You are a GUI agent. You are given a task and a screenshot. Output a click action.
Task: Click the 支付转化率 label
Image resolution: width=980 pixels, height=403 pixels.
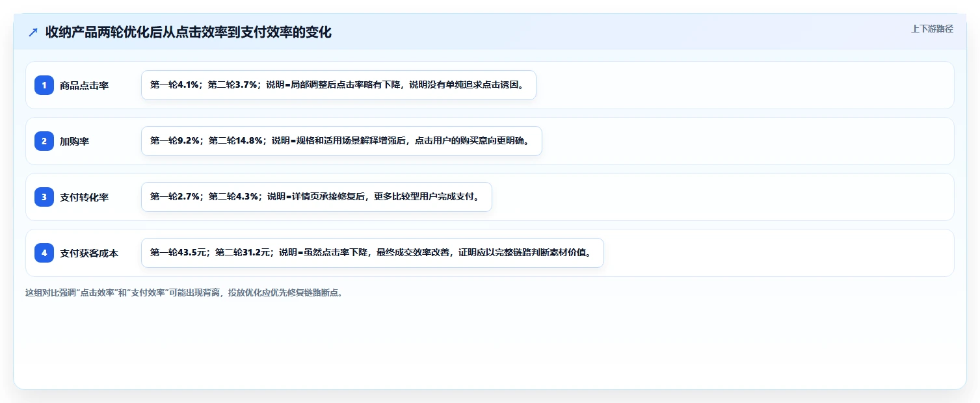[x=84, y=197]
